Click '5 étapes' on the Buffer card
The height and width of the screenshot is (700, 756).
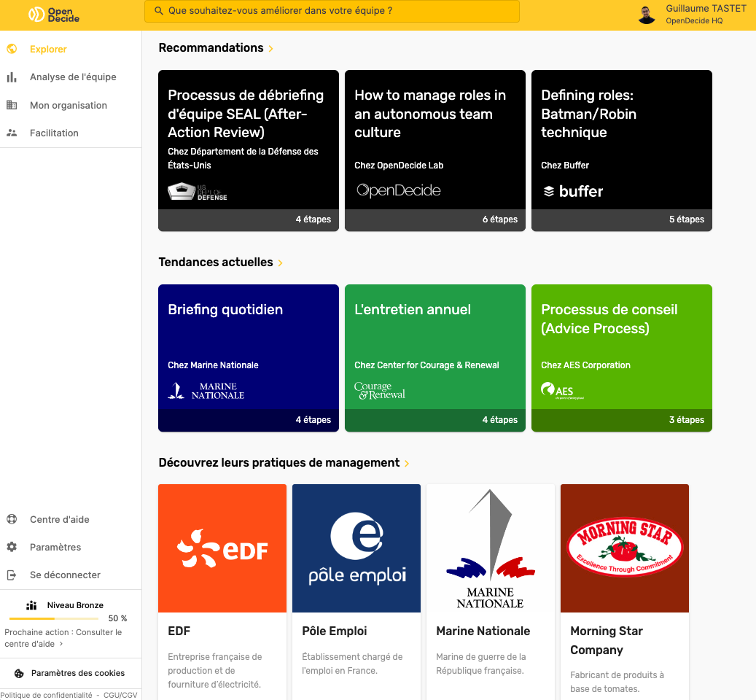point(686,219)
